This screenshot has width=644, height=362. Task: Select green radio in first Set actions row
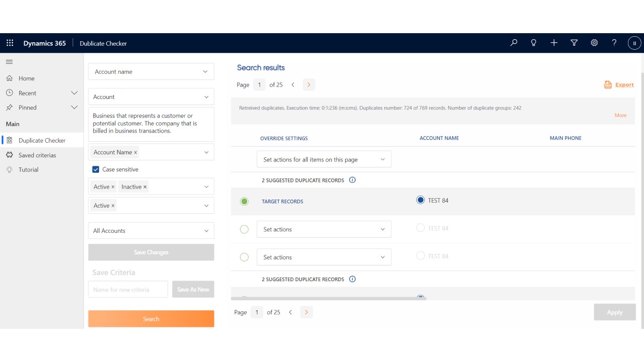click(x=244, y=229)
